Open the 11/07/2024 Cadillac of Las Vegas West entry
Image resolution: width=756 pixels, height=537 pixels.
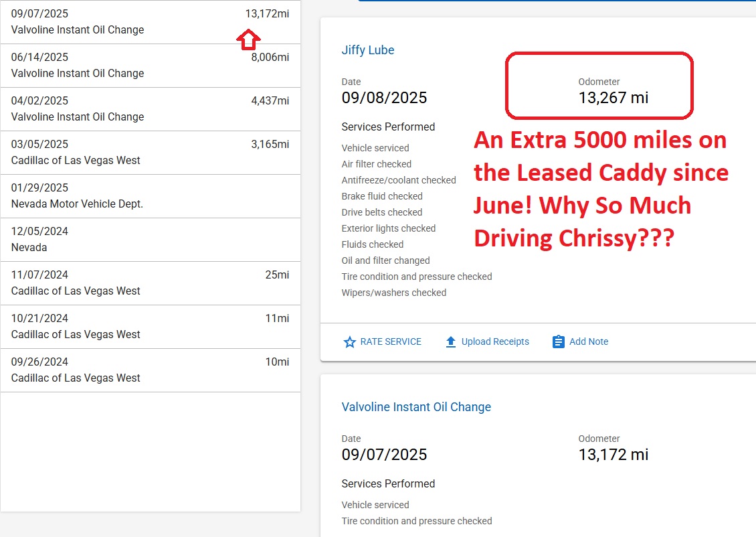click(151, 283)
